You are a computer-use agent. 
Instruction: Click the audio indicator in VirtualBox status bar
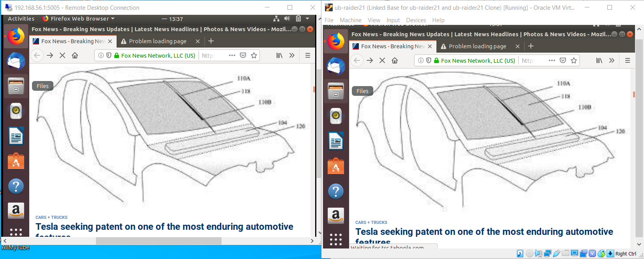539,254
